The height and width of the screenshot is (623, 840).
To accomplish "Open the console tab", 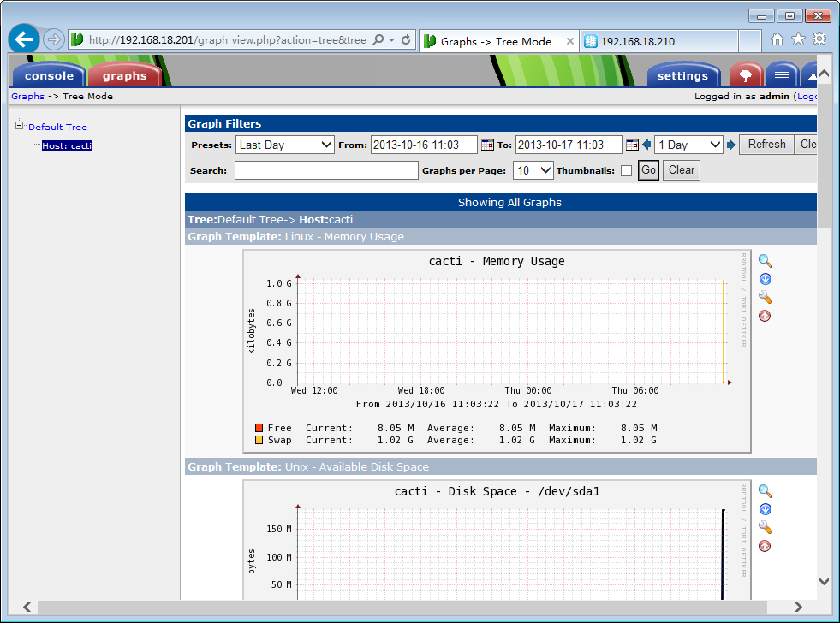I will [x=49, y=75].
